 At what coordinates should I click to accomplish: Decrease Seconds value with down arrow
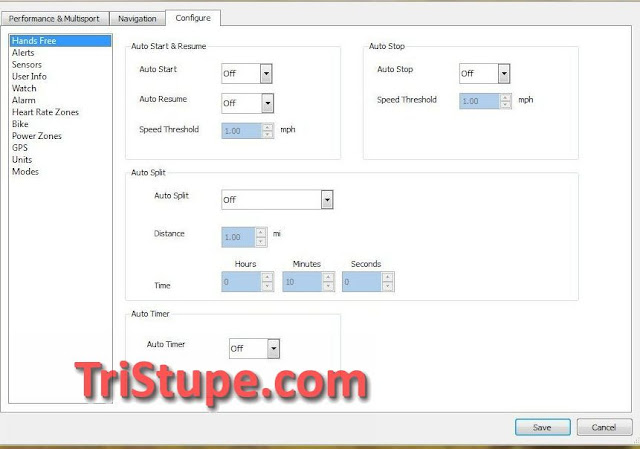pyautogui.click(x=388, y=287)
